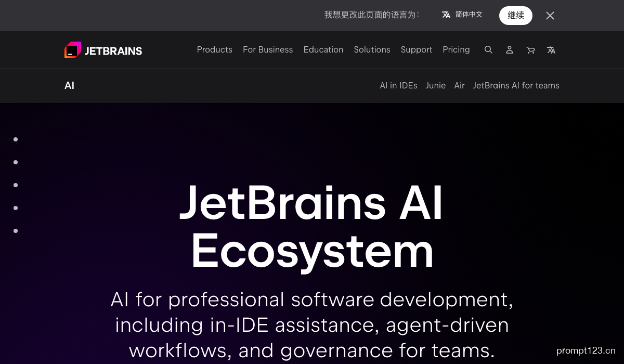This screenshot has width=624, height=364.
Task: Jump to second section navigation dot
Action: coord(16,162)
